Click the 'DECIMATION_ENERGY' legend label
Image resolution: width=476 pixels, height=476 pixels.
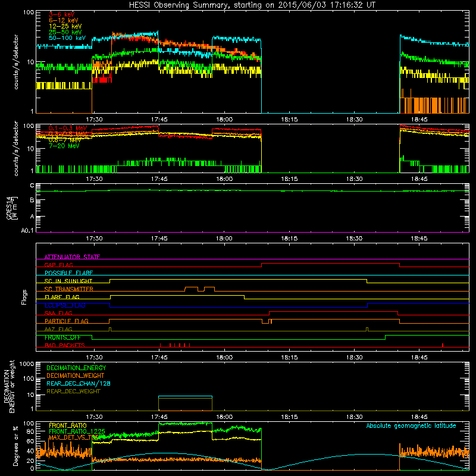76,368
